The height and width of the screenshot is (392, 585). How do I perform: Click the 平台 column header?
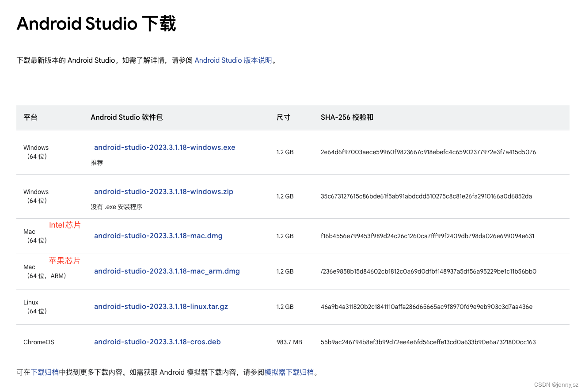tap(30, 117)
